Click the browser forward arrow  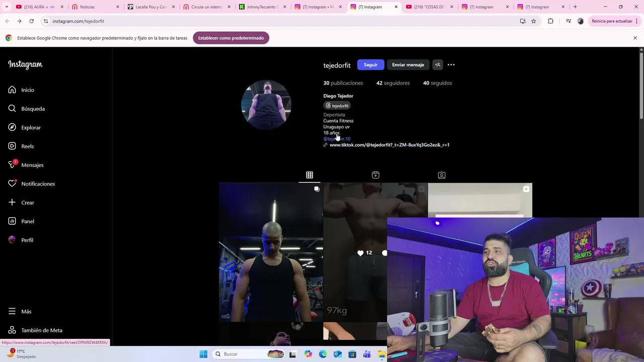19,21
